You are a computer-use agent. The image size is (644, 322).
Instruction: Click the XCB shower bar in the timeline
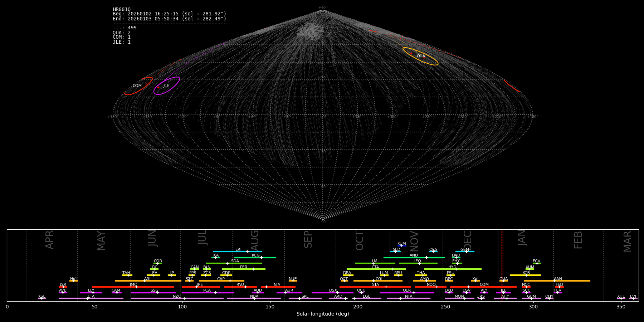tap(525, 275)
